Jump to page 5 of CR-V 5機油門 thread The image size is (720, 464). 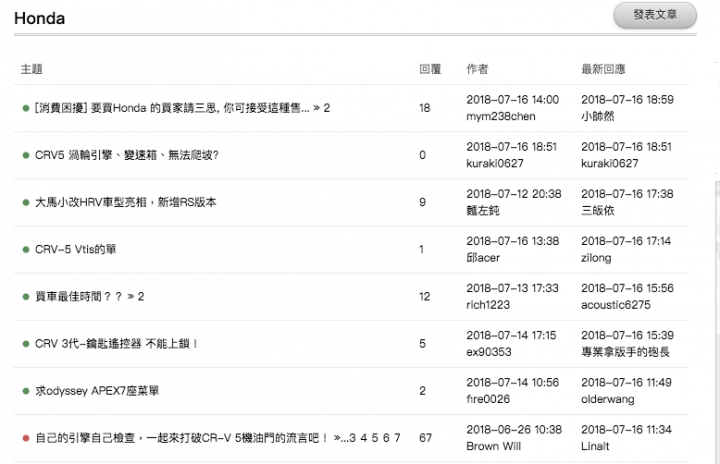pos(375,438)
